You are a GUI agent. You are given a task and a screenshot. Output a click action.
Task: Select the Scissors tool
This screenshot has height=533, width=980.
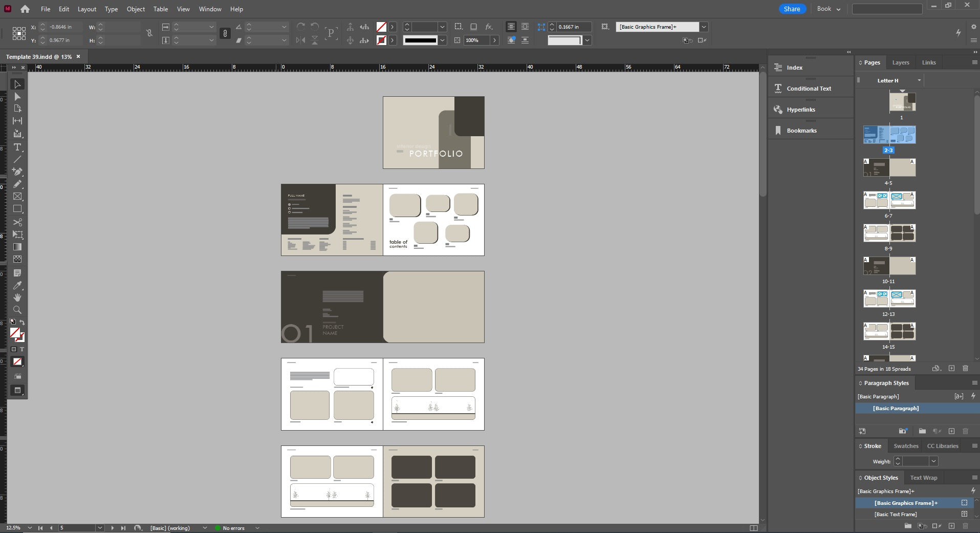coord(17,222)
